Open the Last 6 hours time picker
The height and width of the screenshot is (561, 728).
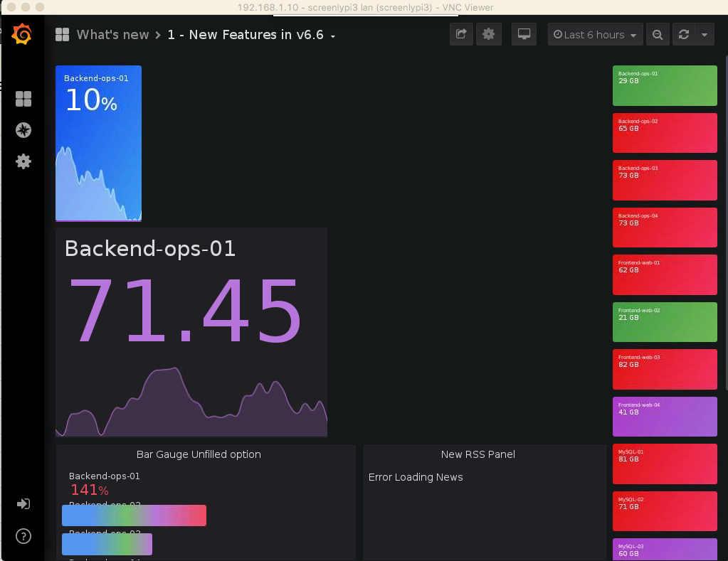point(595,33)
